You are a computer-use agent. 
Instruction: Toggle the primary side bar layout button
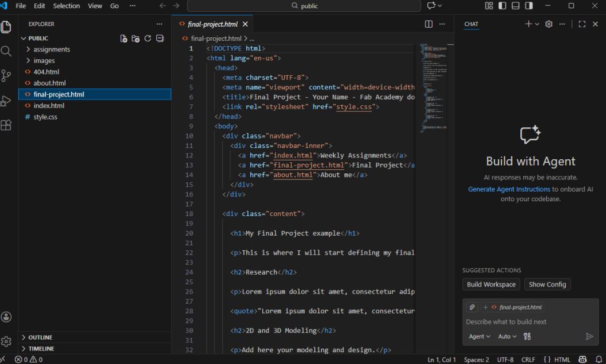[502, 6]
